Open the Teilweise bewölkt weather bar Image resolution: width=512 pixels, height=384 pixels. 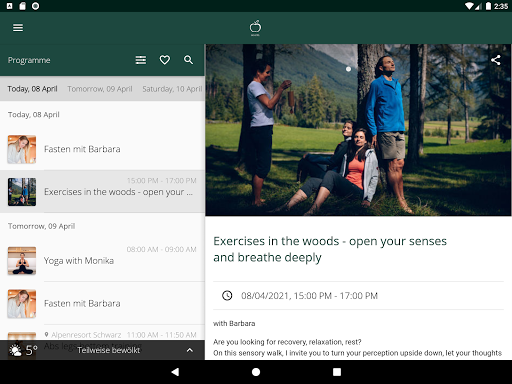coord(102,350)
